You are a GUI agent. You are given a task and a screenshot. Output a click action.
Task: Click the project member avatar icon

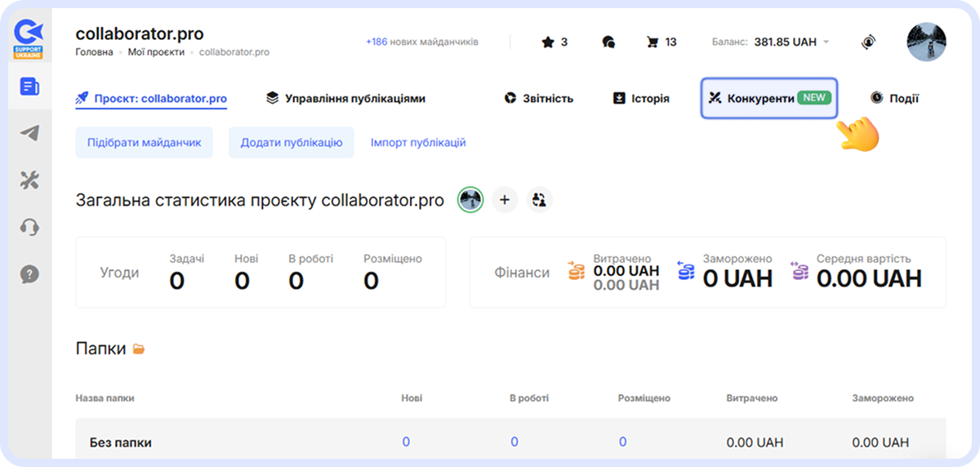click(x=470, y=200)
